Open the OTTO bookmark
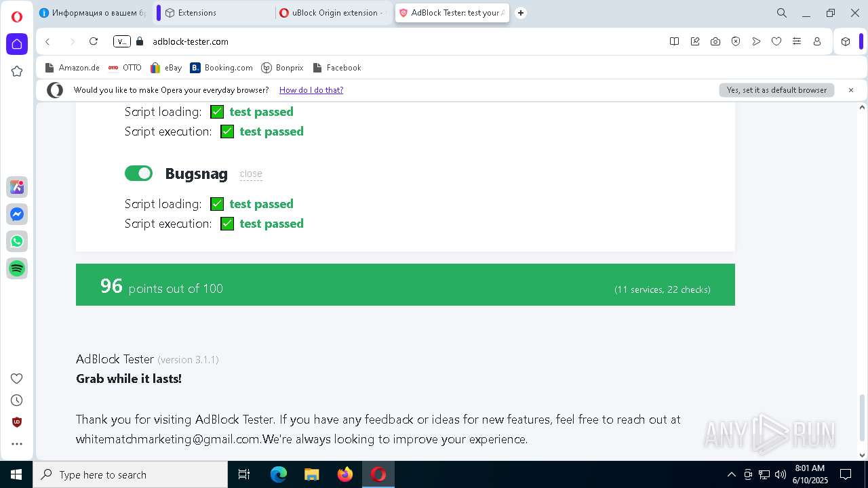 tap(125, 68)
